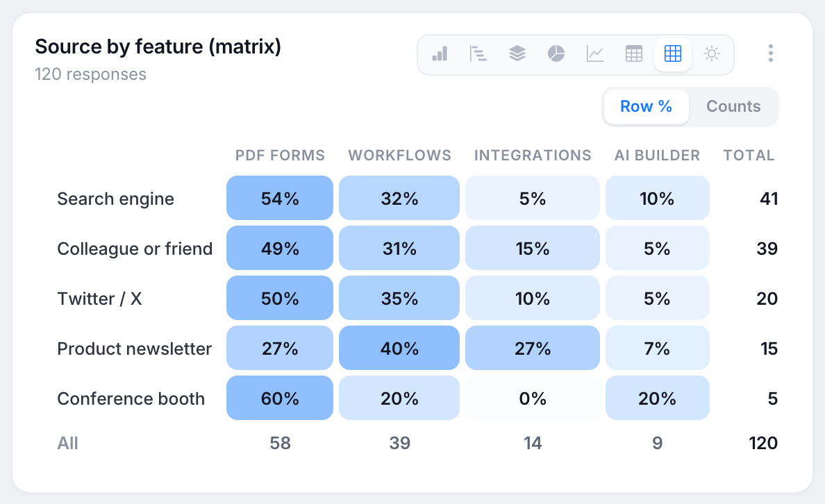Select the Search engine row label
The width and height of the screenshot is (825, 504).
116,199
